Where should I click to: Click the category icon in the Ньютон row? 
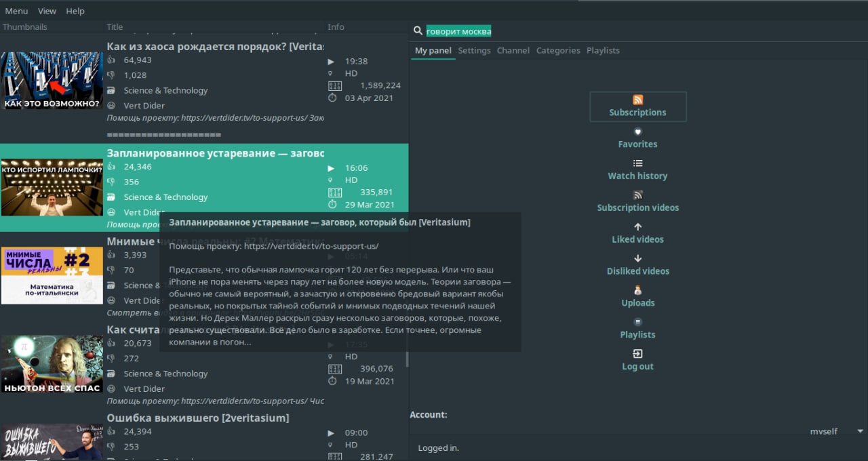click(111, 374)
